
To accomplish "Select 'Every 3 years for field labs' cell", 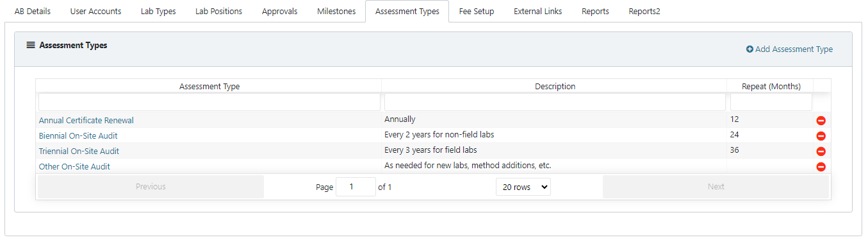I will tap(555, 150).
